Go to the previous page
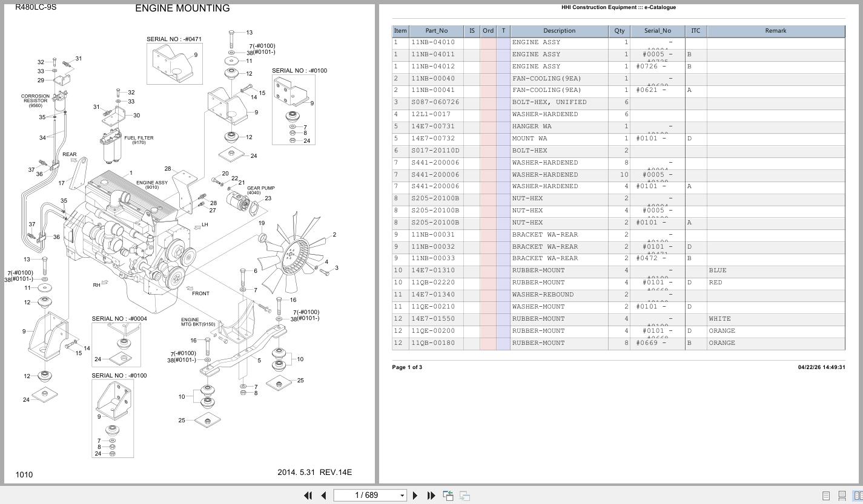Image resolution: width=863 pixels, height=504 pixels. [323, 496]
